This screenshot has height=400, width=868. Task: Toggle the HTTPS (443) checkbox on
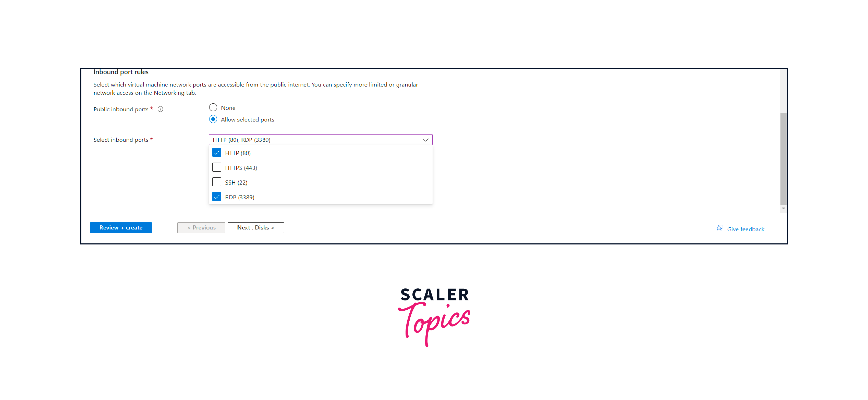click(216, 167)
